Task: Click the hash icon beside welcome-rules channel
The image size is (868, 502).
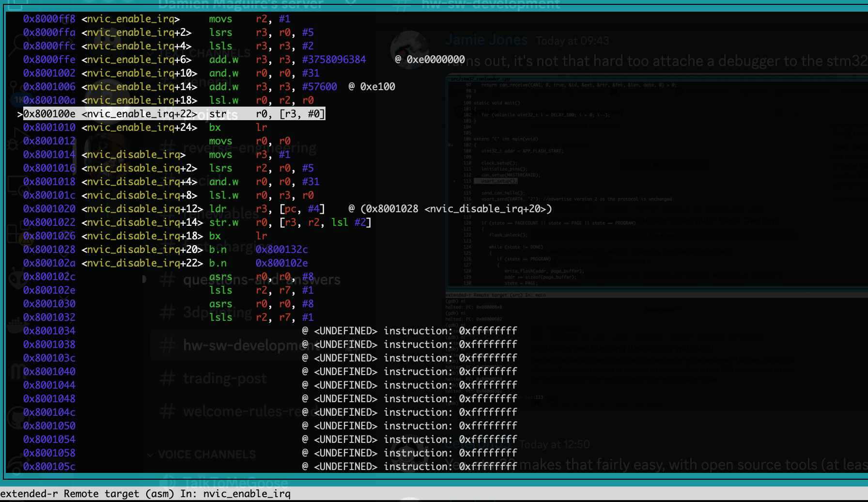Action: [x=168, y=412]
